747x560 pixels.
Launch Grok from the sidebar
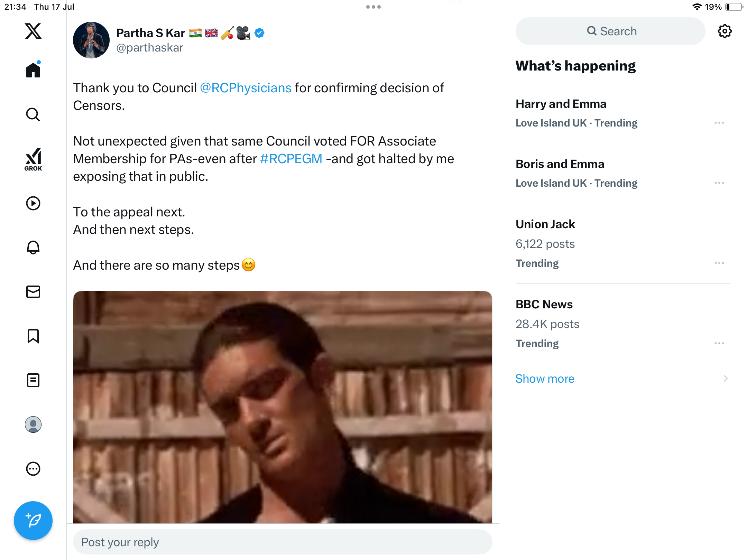[33, 159]
